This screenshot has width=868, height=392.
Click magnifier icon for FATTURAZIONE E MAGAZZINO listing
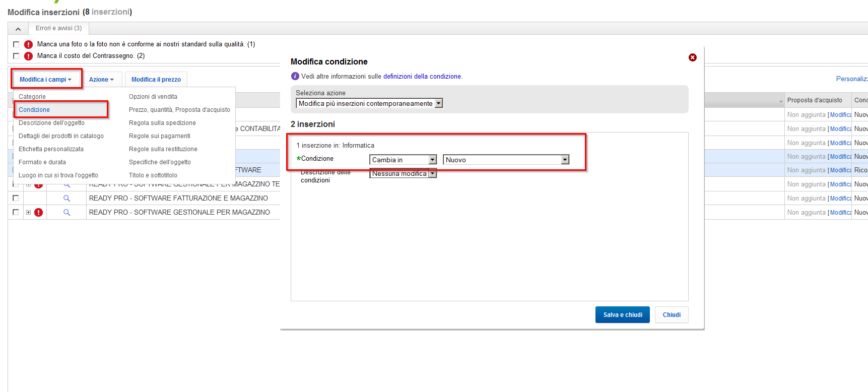click(x=66, y=199)
